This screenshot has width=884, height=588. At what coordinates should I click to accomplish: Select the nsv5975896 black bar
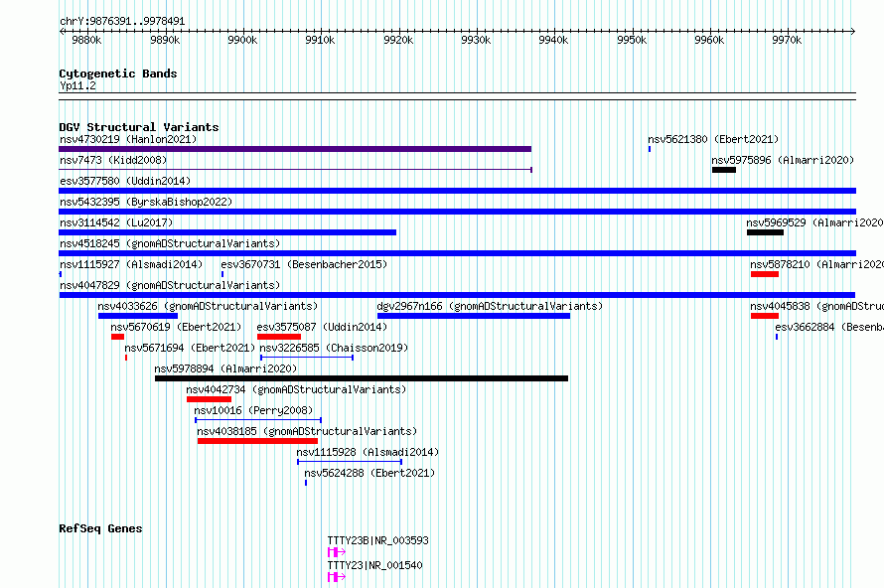click(x=724, y=170)
